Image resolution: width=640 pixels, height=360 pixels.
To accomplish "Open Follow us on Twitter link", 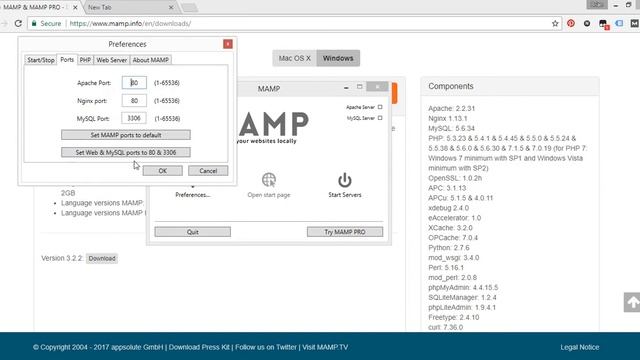I will point(266,347).
